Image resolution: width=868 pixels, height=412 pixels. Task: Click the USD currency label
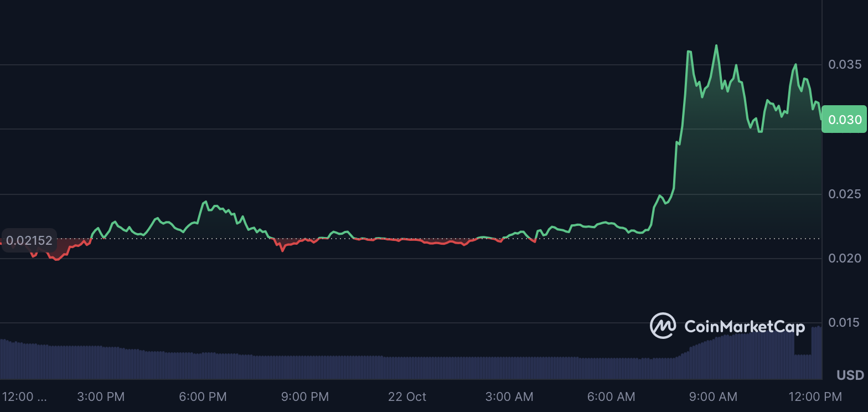(x=850, y=375)
